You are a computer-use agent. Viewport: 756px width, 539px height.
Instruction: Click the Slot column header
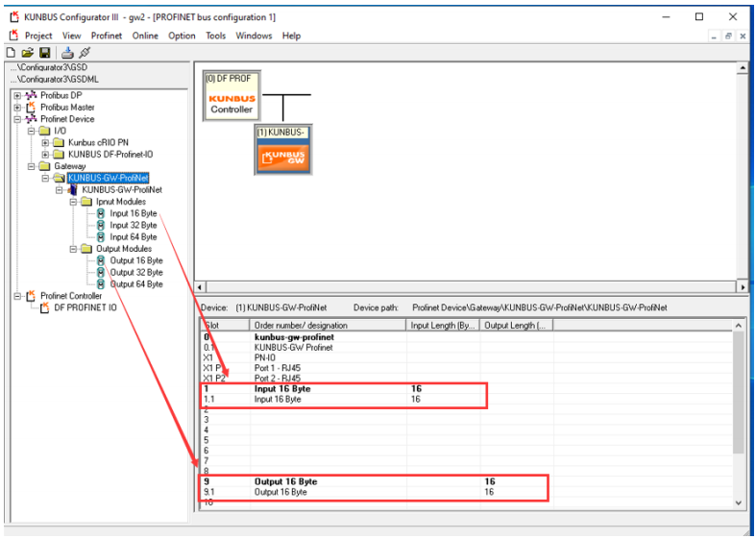coord(225,326)
